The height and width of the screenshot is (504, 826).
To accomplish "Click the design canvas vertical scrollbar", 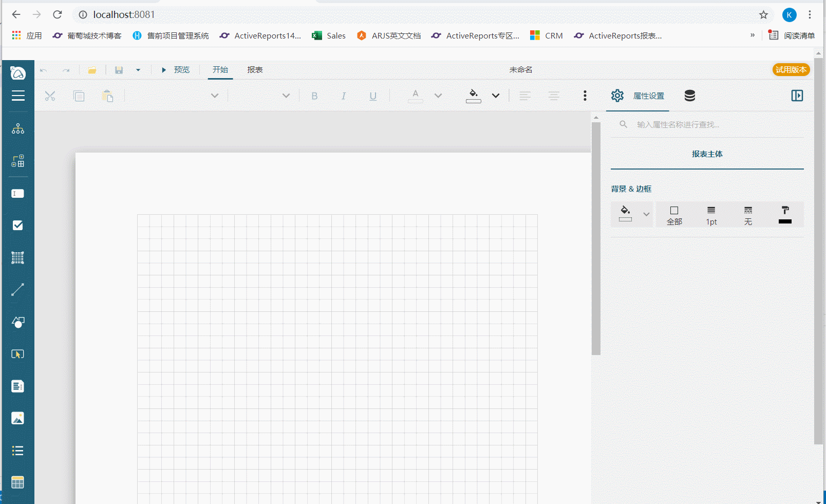I will pos(596,239).
